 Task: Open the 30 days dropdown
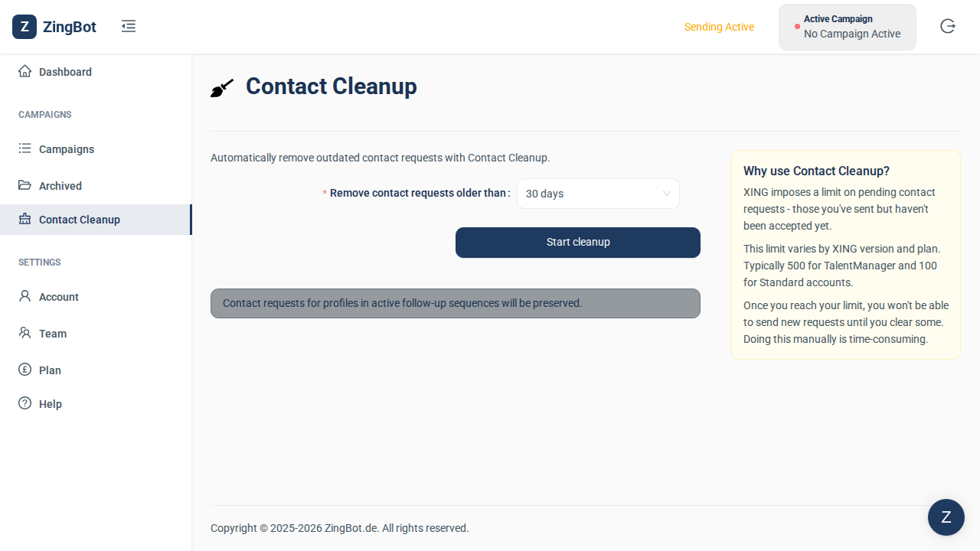(598, 194)
